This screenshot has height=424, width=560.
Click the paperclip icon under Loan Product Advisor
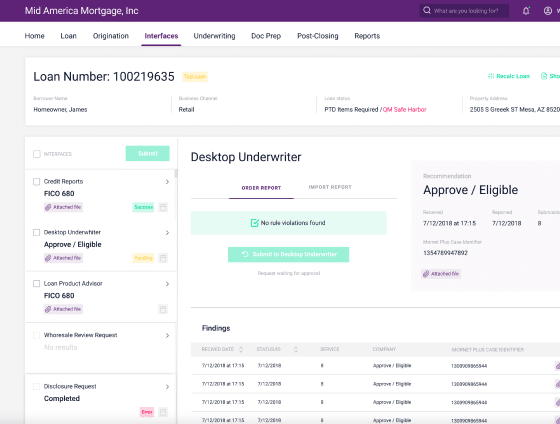48,309
